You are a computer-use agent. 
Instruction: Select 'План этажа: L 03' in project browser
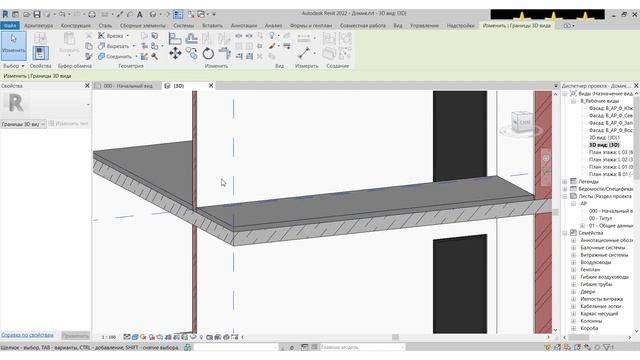click(x=611, y=152)
